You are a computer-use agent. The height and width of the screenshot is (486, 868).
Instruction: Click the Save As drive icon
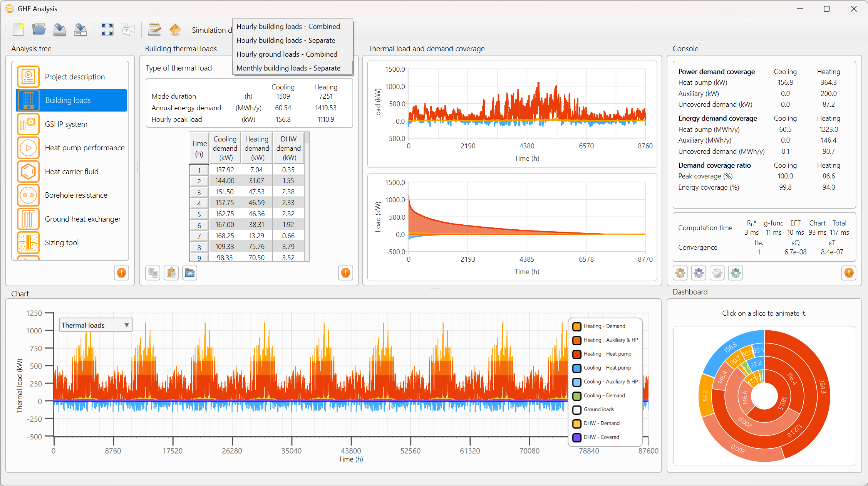point(80,30)
